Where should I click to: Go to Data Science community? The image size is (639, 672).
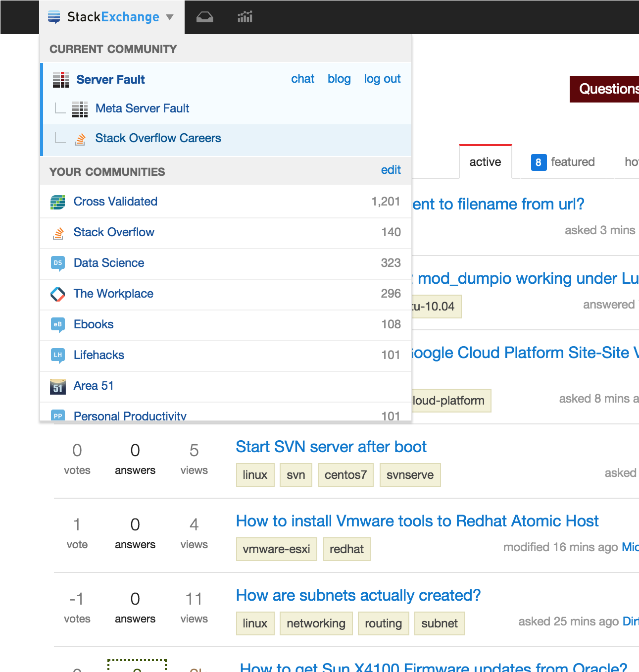pyautogui.click(x=109, y=263)
